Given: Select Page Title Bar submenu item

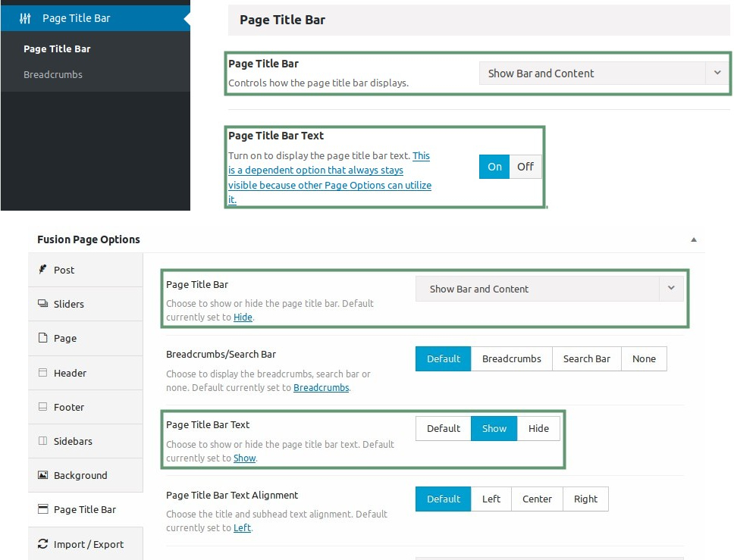Looking at the screenshot, I should [x=57, y=48].
